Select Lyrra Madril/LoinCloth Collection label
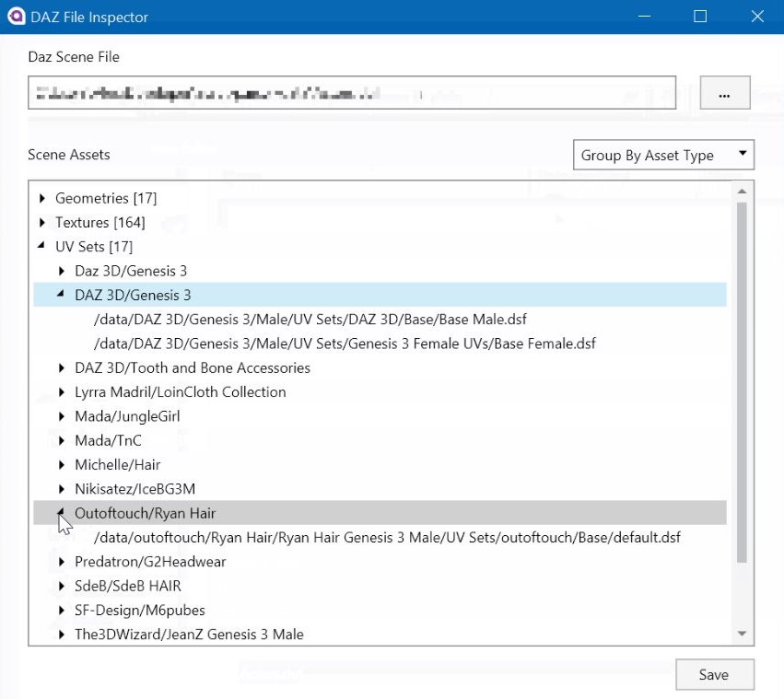This screenshot has height=699, width=784. (180, 392)
